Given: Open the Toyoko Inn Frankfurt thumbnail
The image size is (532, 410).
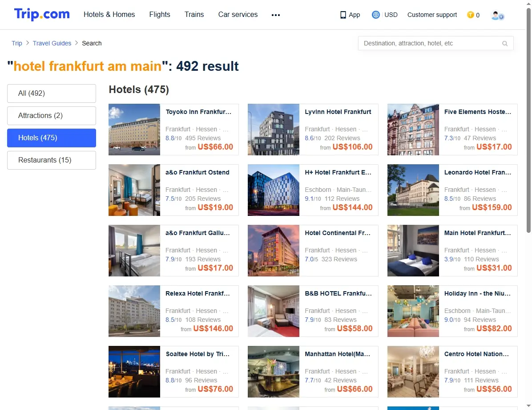Looking at the screenshot, I should [x=134, y=130].
